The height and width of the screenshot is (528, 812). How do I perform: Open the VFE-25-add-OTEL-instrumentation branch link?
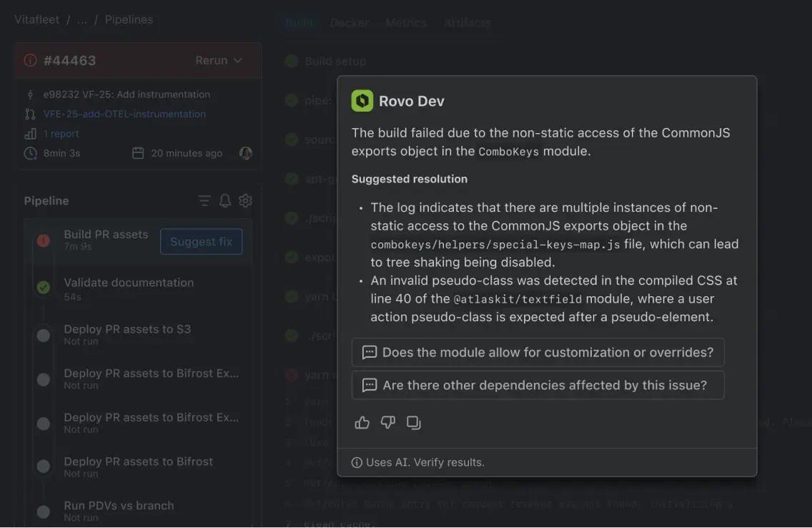(x=124, y=114)
